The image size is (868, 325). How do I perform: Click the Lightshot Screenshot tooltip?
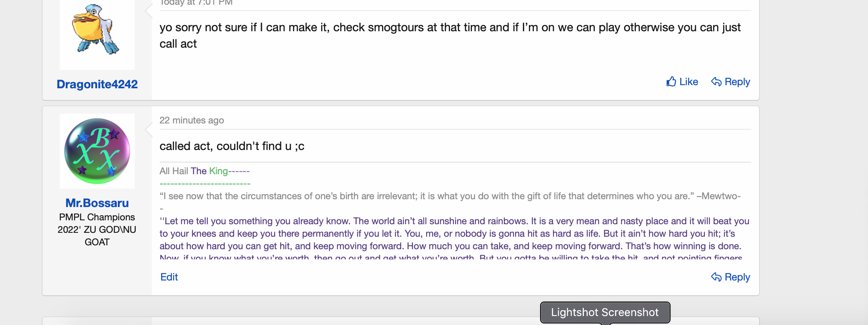point(605,312)
